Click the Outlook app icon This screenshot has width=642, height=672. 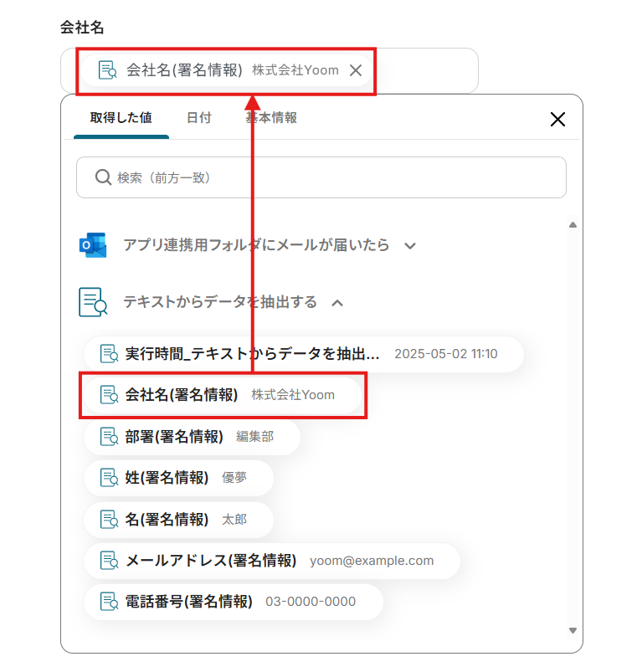coord(93,245)
